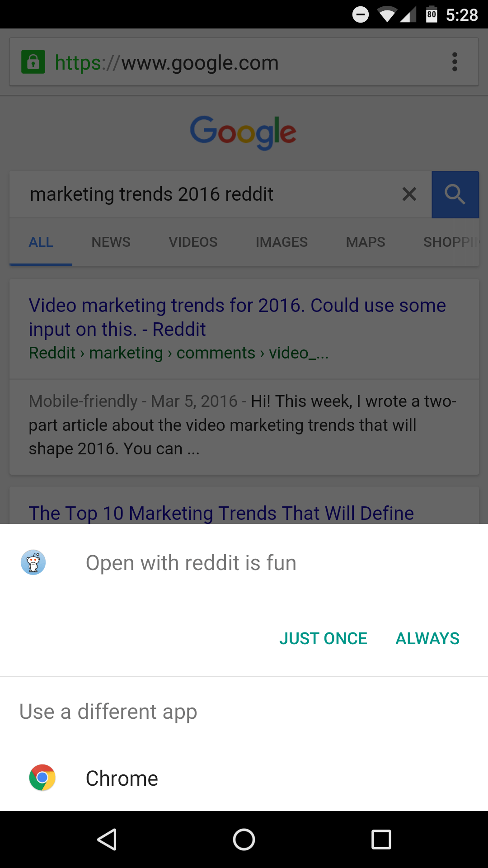Tap the reddit is fun app icon
Screen dimensions: 488x868
[x=33, y=562]
